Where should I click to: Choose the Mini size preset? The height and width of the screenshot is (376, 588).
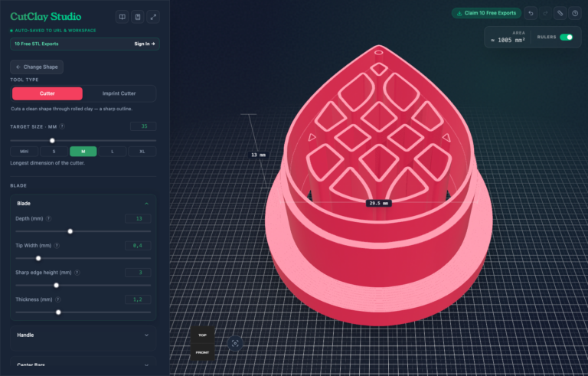[x=24, y=151]
